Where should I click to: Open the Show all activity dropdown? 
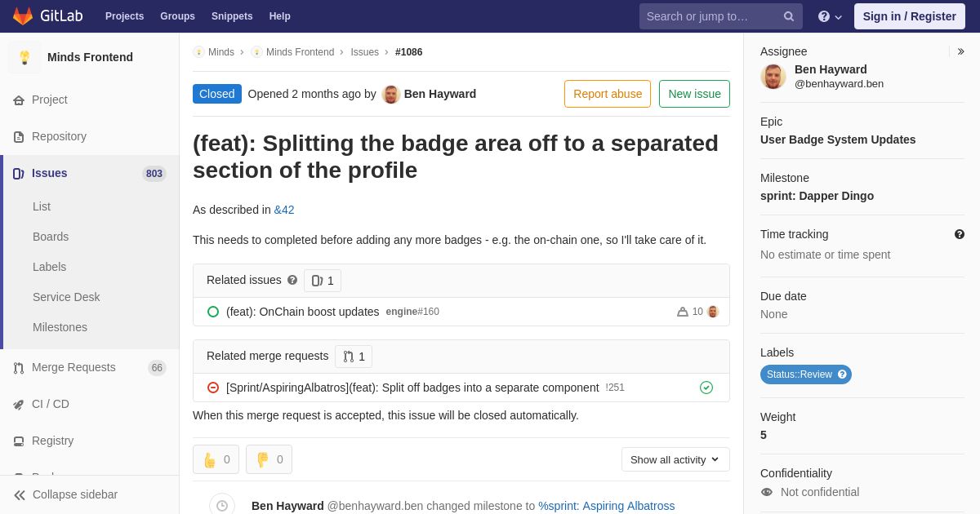[x=675, y=459]
